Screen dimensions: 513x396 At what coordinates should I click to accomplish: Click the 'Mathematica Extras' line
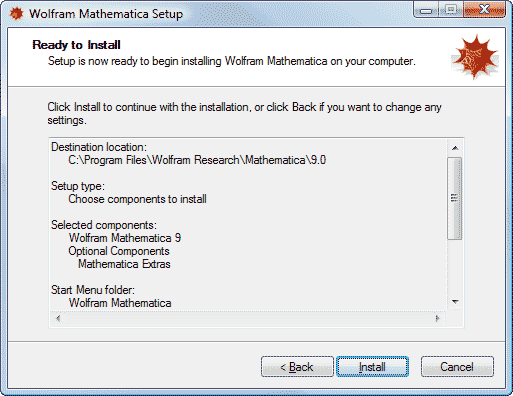point(124,264)
